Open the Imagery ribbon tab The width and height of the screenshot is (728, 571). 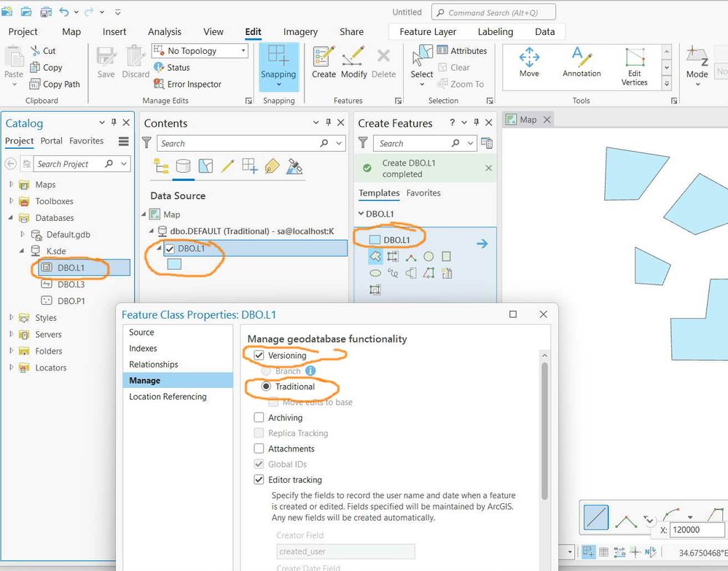[x=300, y=31]
